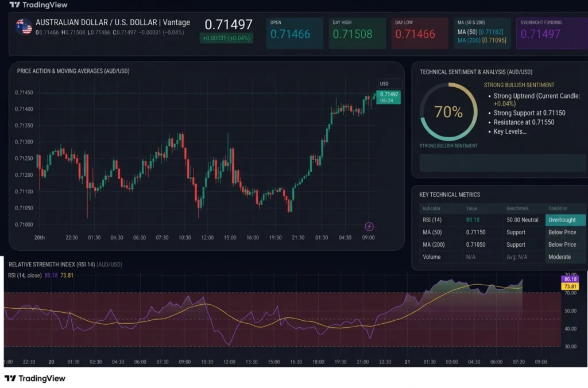Click the KEY TECHNICAL METRICS heading
Viewport: 588px width, 388px height.
450,195
